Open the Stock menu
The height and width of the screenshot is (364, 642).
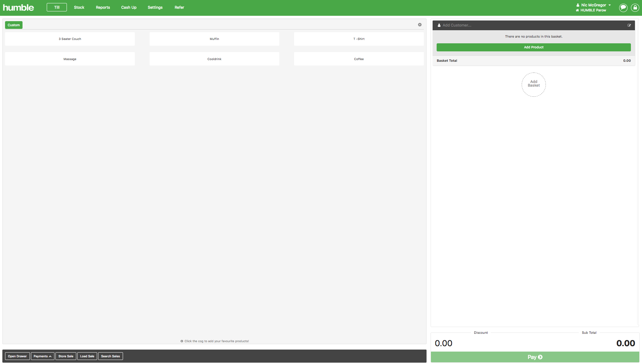79,7
